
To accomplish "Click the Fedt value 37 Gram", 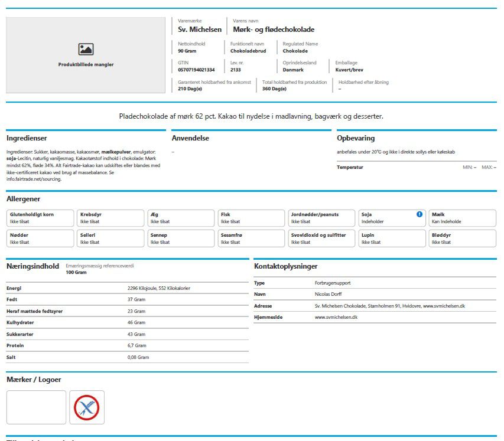I will tap(136, 300).
